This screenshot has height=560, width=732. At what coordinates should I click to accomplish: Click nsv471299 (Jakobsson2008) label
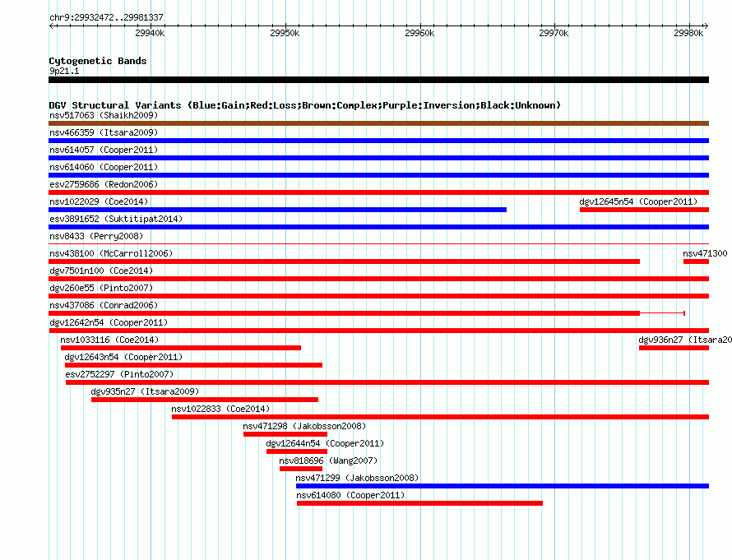pos(357,478)
